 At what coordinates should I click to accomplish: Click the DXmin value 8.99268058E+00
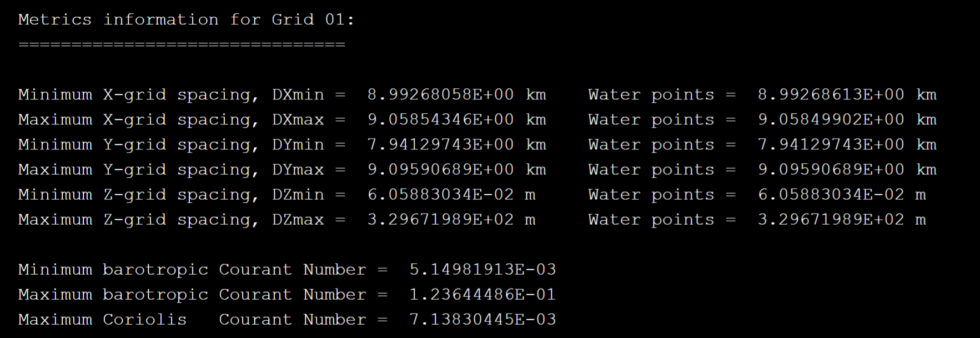coord(440,95)
